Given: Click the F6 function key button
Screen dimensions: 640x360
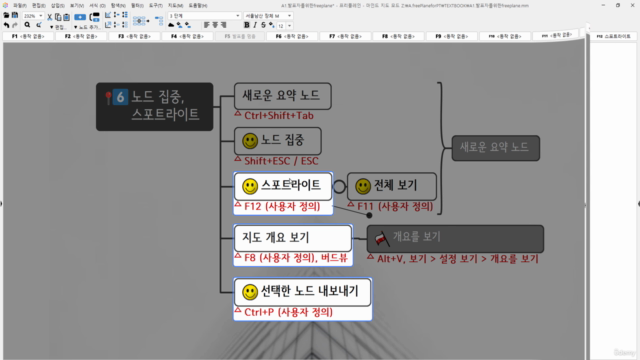Looking at the screenshot, I should pyautogui.click(x=292, y=36).
